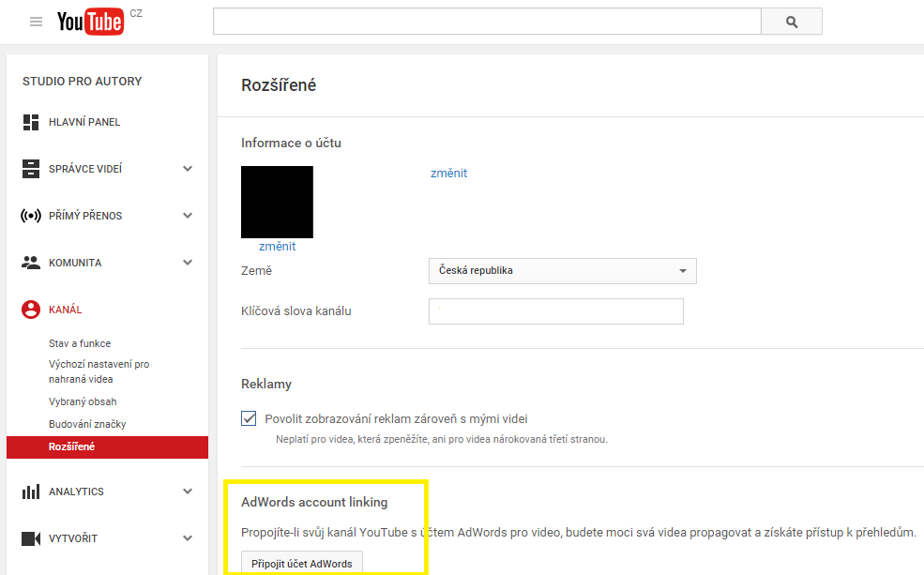The width and height of the screenshot is (924, 575).
Task: Click the Komunita people icon
Action: pos(31,263)
